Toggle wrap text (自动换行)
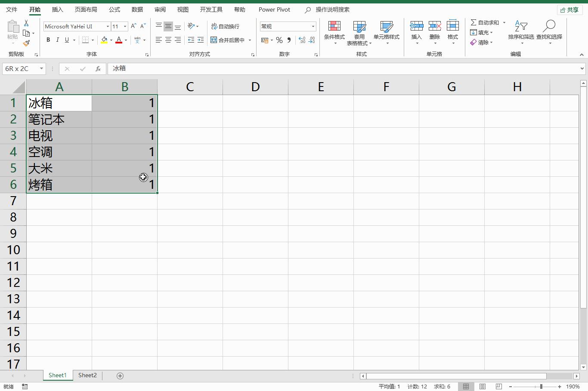 click(225, 26)
